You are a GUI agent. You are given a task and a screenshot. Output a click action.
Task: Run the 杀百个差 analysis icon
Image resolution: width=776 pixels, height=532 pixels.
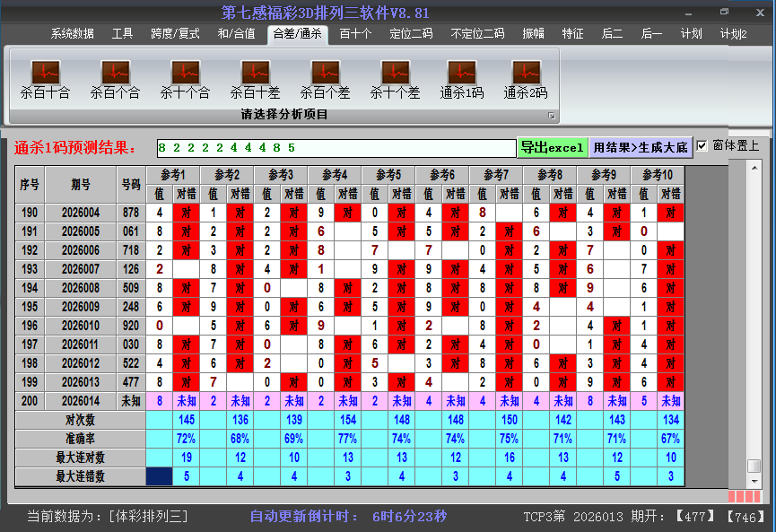coord(325,79)
